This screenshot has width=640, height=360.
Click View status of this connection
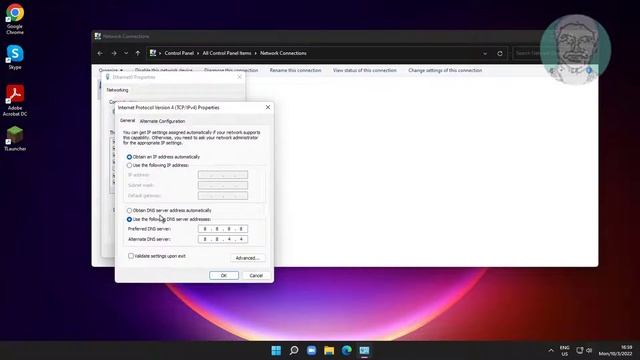[x=364, y=70]
